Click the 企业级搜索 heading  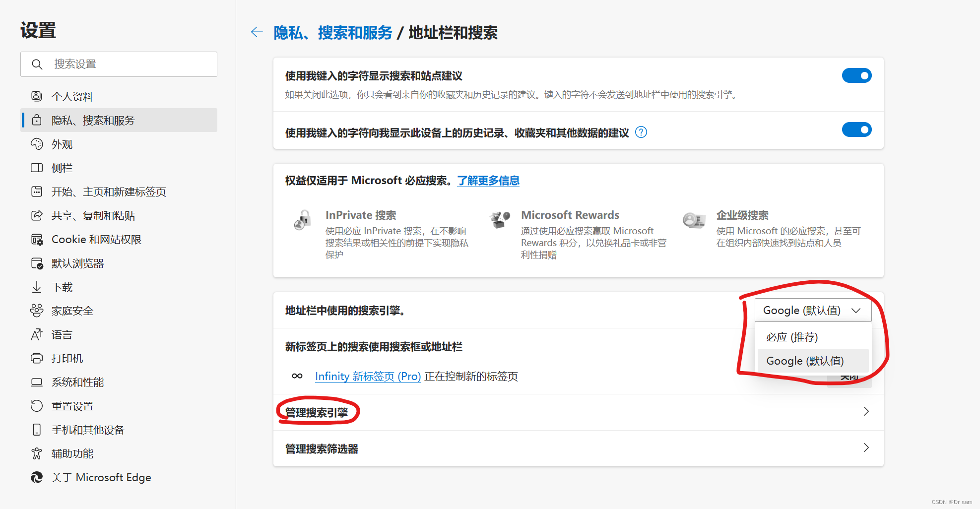pos(742,215)
